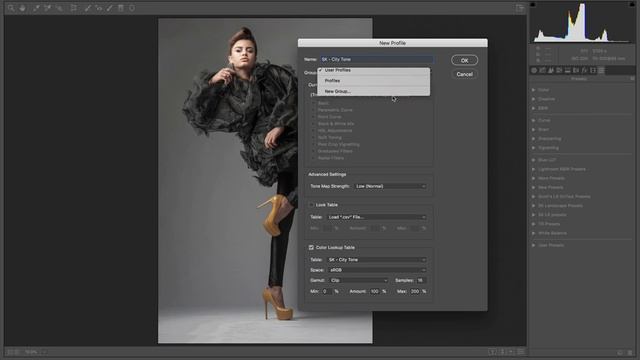Open the SK - City Tone table dropdown

pyautogui.click(x=376, y=260)
